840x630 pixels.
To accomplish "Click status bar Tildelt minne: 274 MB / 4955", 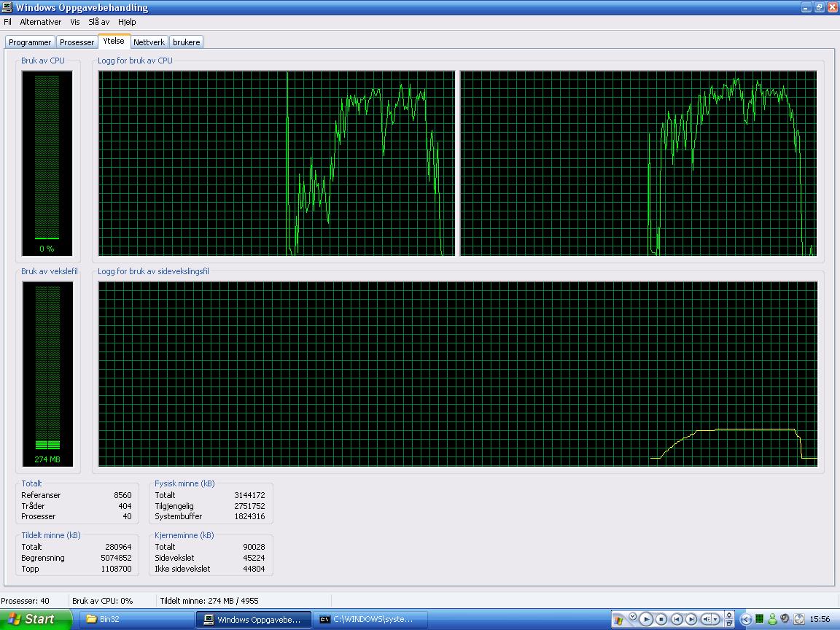I will click(x=209, y=601).
